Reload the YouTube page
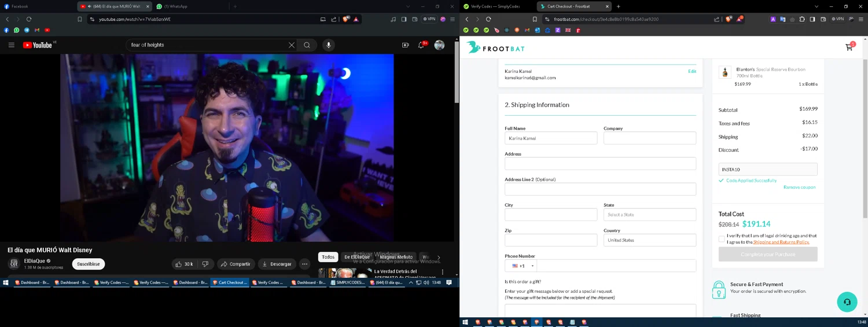 tap(29, 19)
